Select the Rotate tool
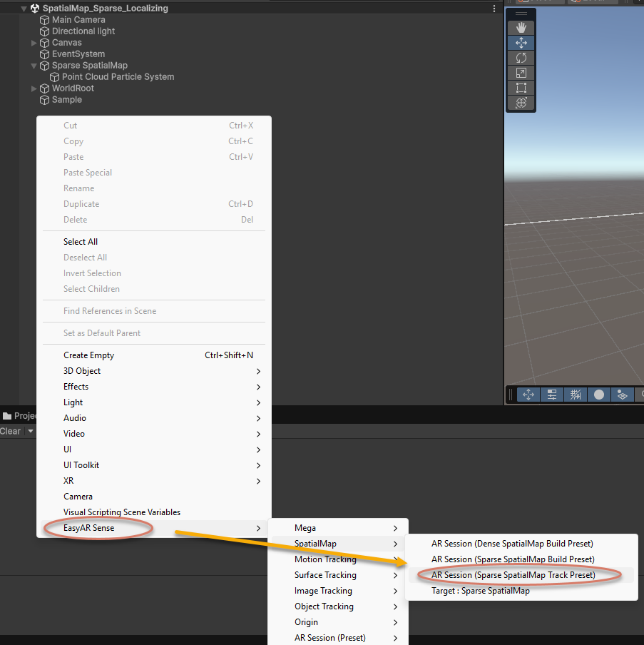The width and height of the screenshot is (644, 645). pyautogui.click(x=521, y=58)
